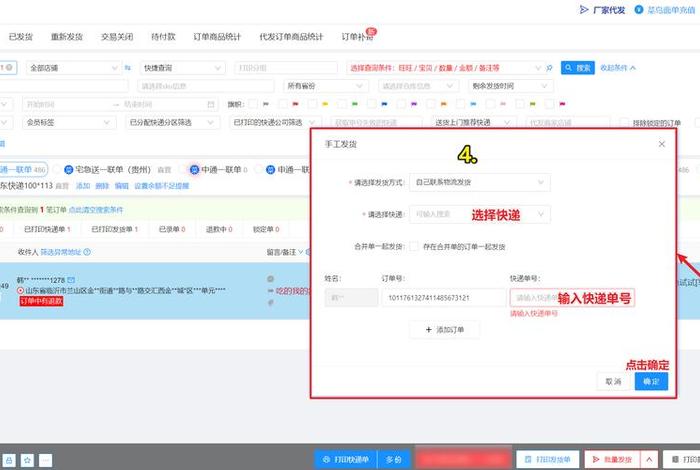Click the star icon in the bottom bar
The height and width of the screenshot is (470, 700).
point(27,460)
